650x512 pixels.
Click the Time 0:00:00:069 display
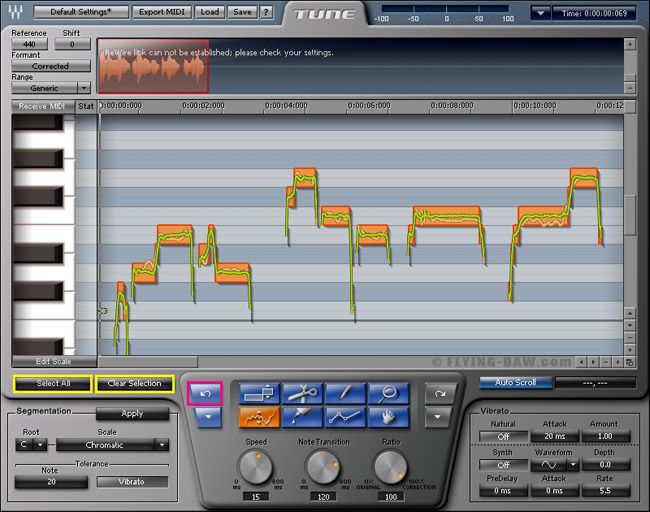click(x=594, y=13)
